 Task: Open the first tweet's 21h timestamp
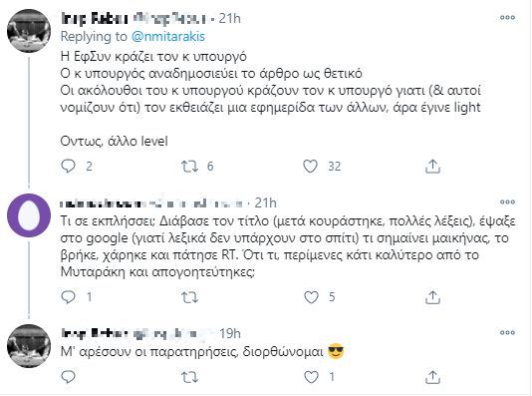(230, 18)
